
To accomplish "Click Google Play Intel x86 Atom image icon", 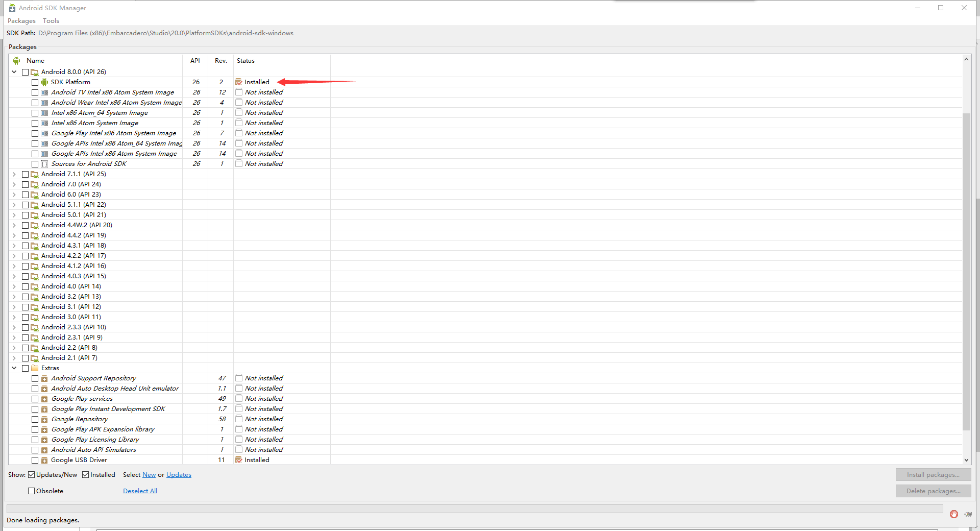I will (44, 133).
